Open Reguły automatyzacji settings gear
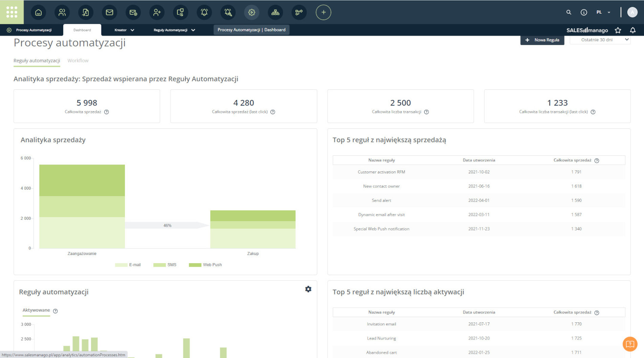 click(308, 289)
